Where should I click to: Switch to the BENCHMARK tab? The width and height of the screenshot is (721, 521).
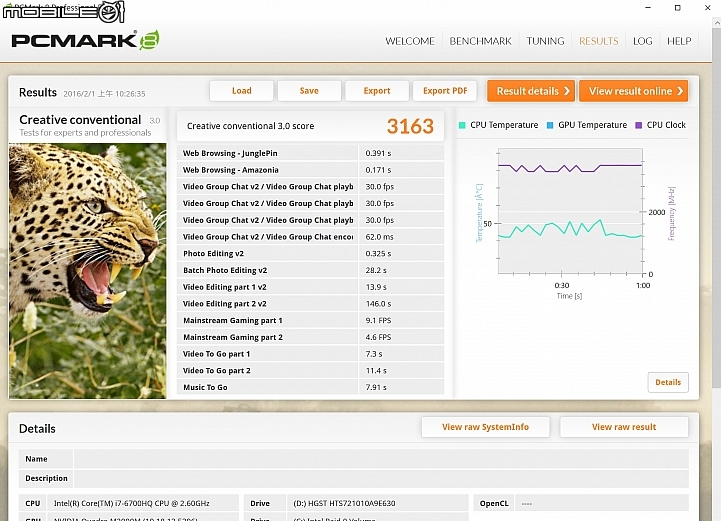tap(480, 41)
